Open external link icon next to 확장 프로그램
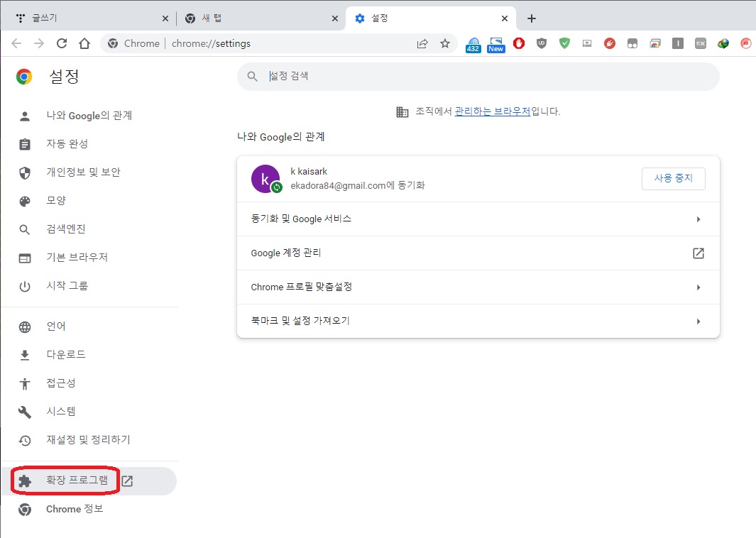 (x=127, y=481)
